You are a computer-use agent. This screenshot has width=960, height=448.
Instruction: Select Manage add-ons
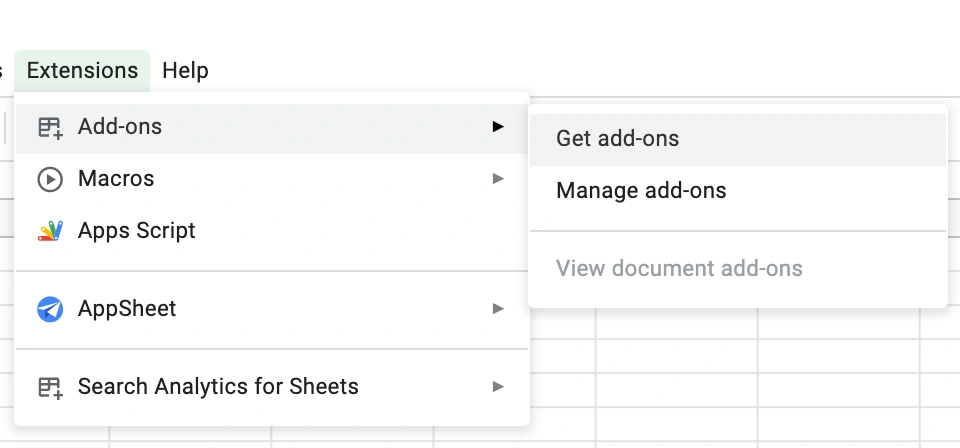tap(641, 190)
